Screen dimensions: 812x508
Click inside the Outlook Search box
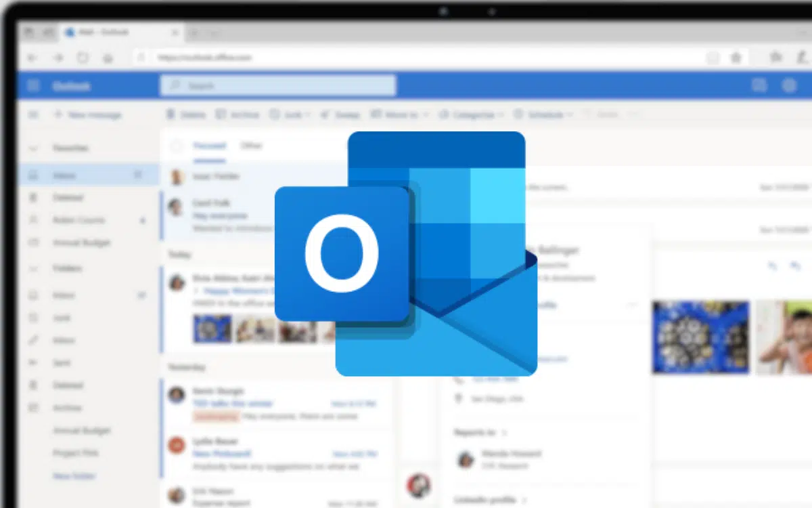point(278,86)
